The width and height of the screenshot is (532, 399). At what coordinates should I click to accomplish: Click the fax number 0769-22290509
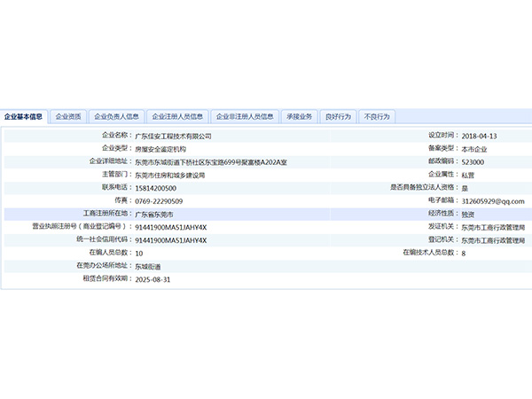coord(159,201)
